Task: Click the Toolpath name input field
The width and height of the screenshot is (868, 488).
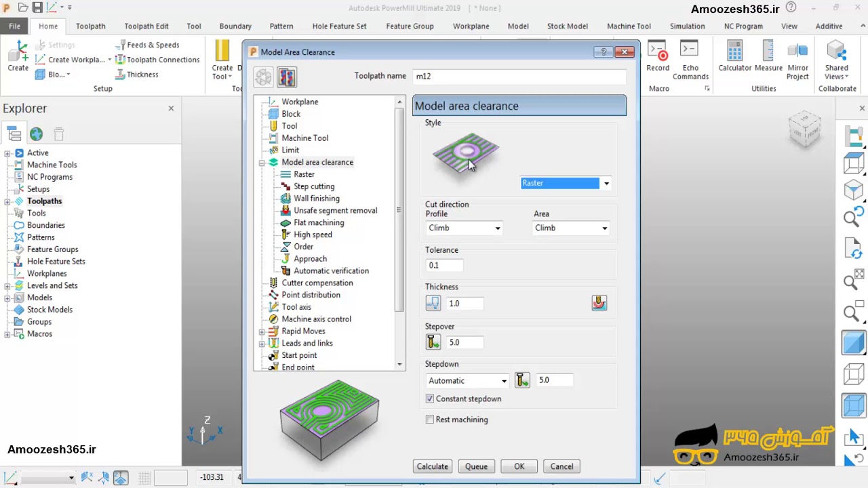Action: pos(519,77)
